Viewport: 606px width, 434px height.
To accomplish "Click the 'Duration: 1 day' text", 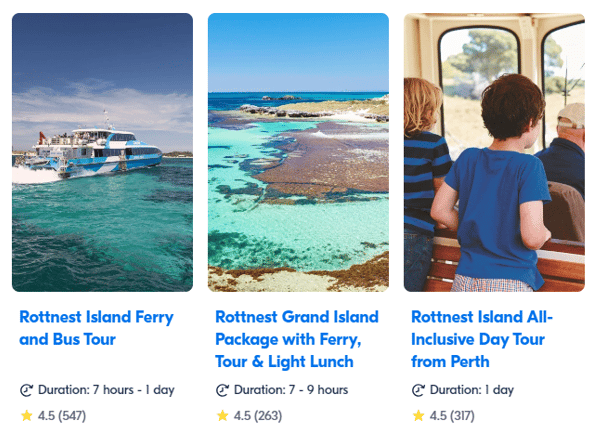I will (472, 390).
